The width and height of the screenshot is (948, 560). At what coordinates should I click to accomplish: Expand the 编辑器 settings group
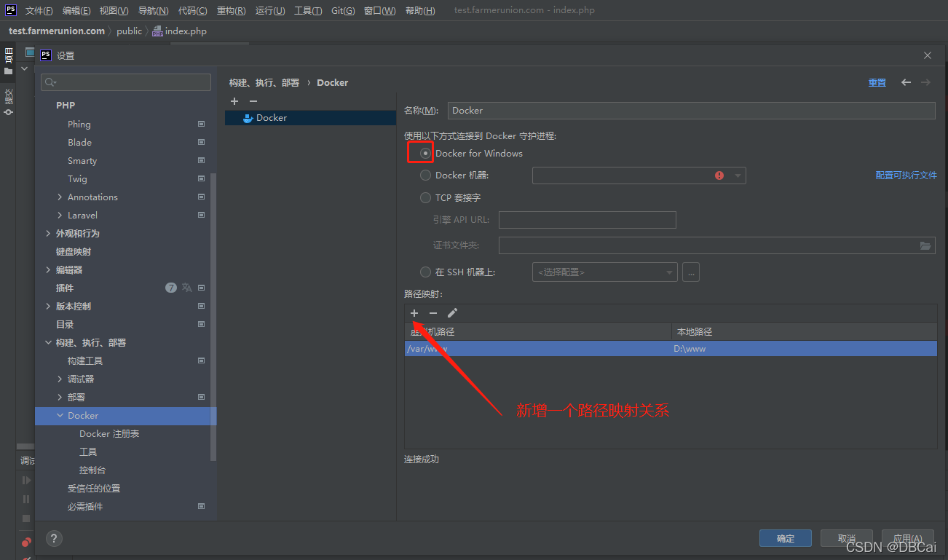pyautogui.click(x=48, y=270)
